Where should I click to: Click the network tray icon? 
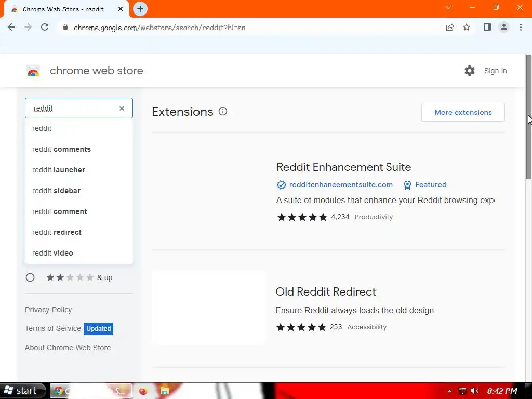tap(462, 391)
